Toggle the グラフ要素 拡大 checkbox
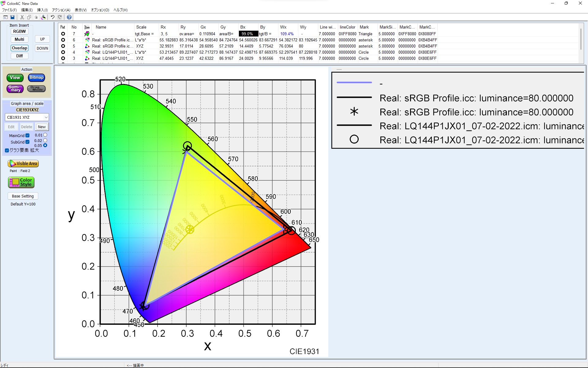Image resolution: width=588 pixels, height=368 pixels. click(x=7, y=150)
